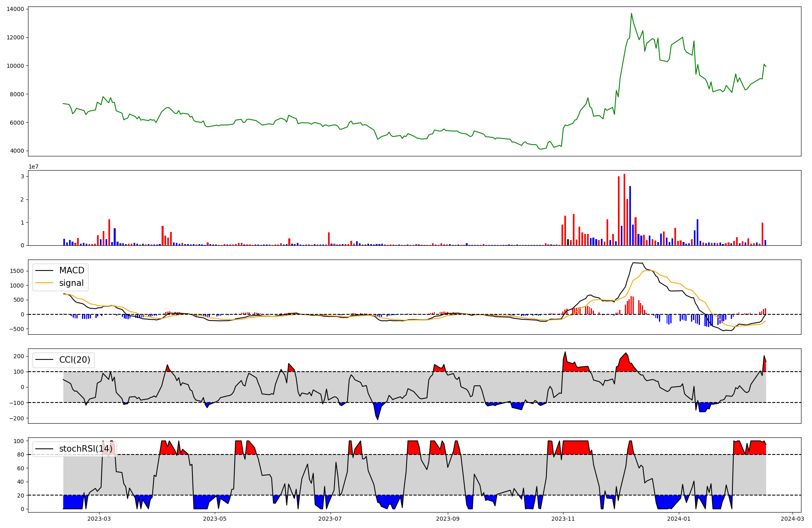The height and width of the screenshot is (528, 812).
Task: Click the −500 tick on MACD axis
Action: click(16, 329)
